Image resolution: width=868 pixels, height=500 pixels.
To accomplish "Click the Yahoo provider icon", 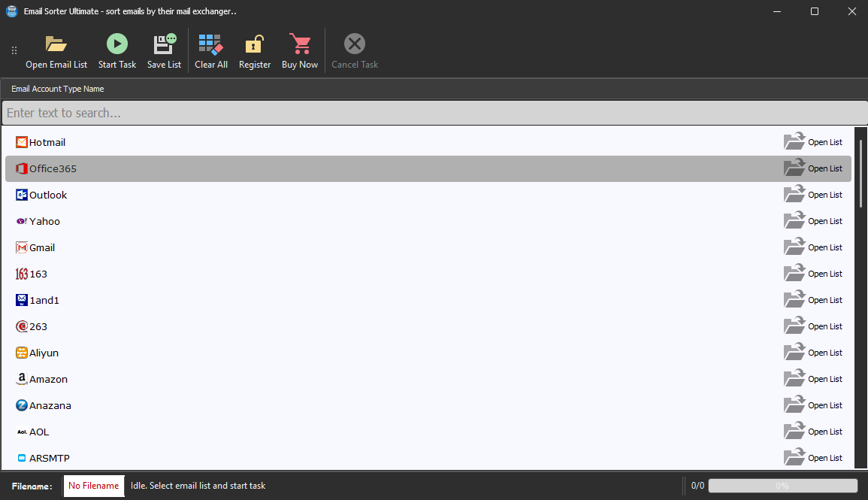I will point(22,220).
